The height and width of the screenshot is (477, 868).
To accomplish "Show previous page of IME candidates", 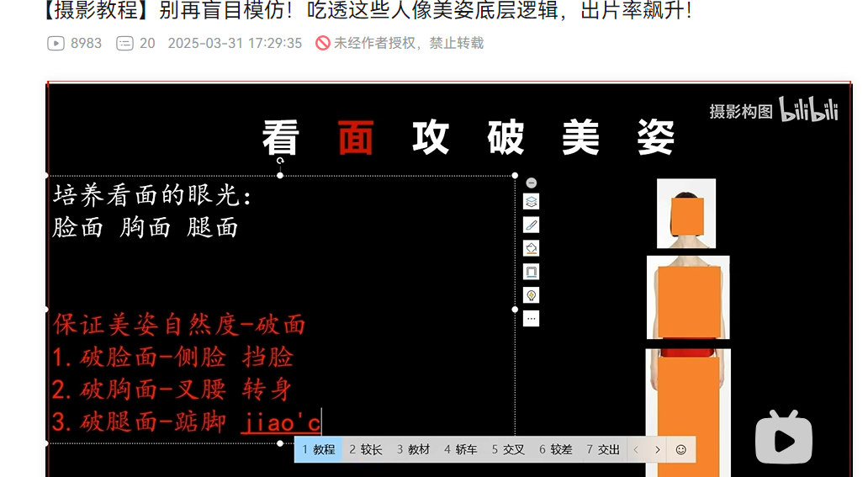I will click(636, 450).
